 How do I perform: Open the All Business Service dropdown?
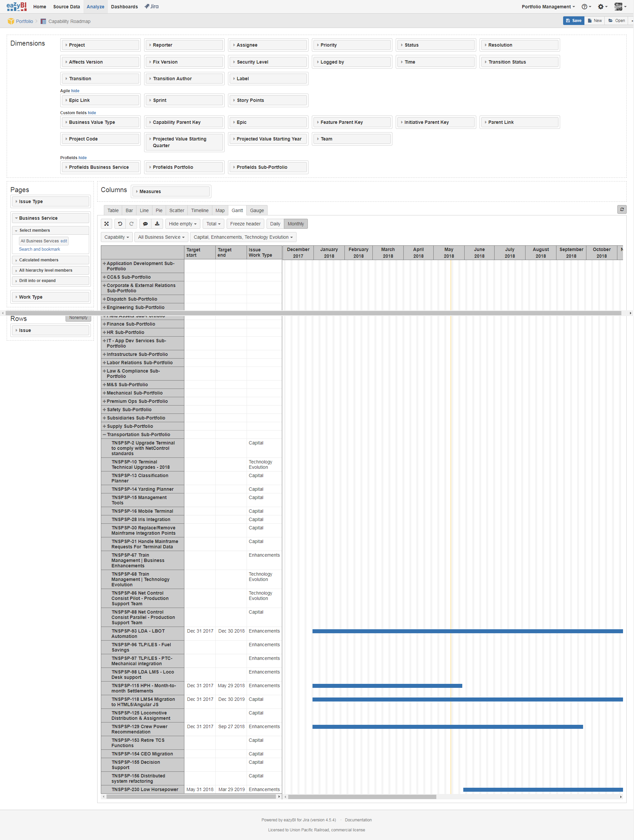pos(161,237)
